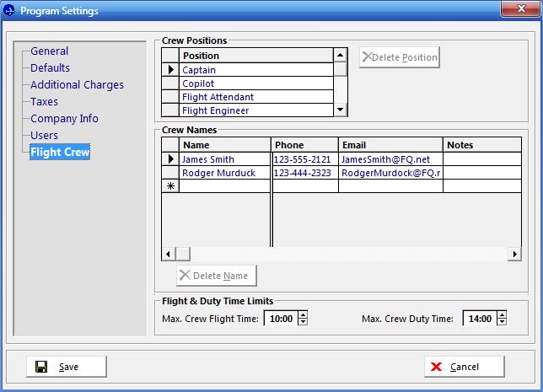Screen dimensions: 543x392
Task: Open the Taxes settings page
Action: point(44,102)
